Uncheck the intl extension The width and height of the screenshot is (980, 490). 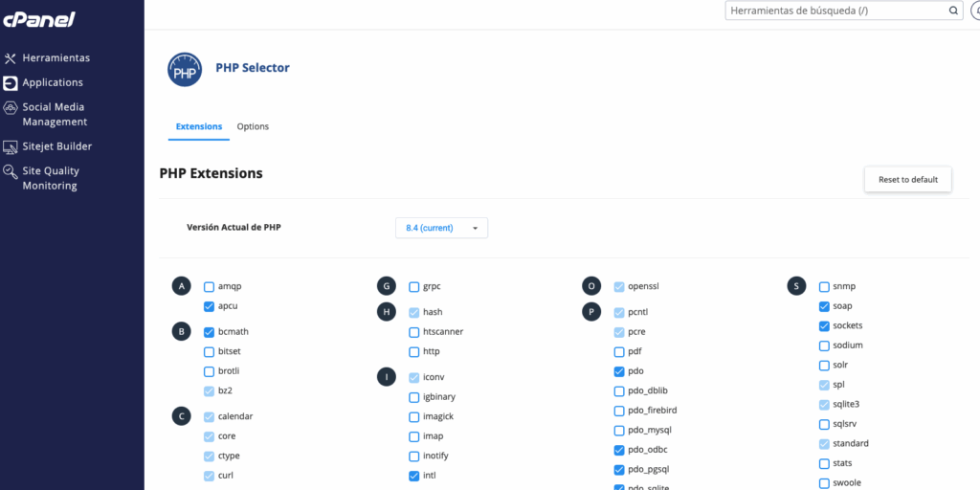413,476
